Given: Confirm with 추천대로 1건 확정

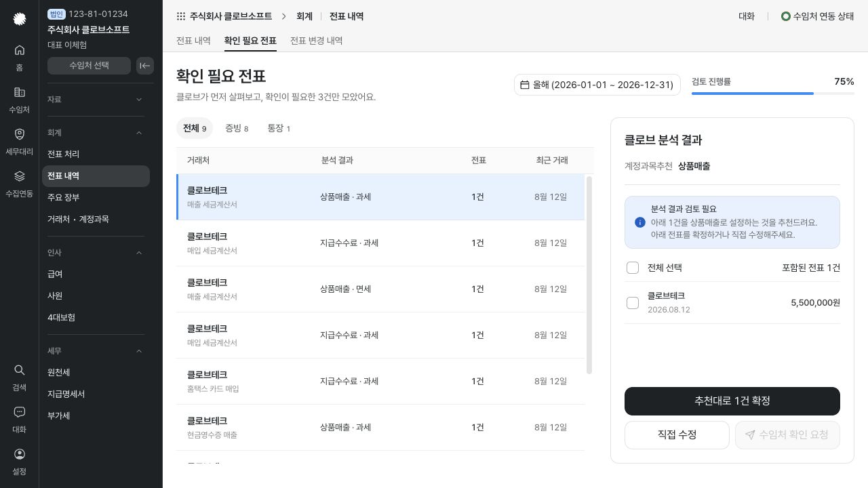Looking at the screenshot, I should 732,401.
